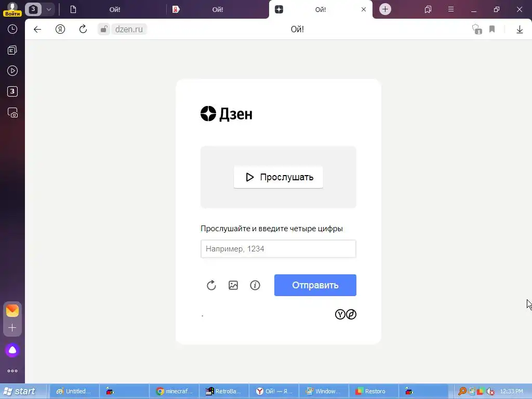
Task: Open the Protect shield icon with badge
Action: (x=477, y=29)
